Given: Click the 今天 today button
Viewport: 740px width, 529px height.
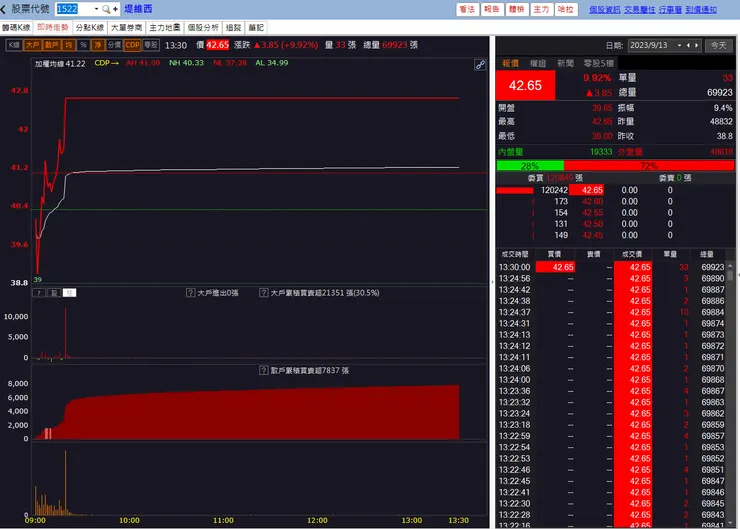Looking at the screenshot, I should (718, 46).
